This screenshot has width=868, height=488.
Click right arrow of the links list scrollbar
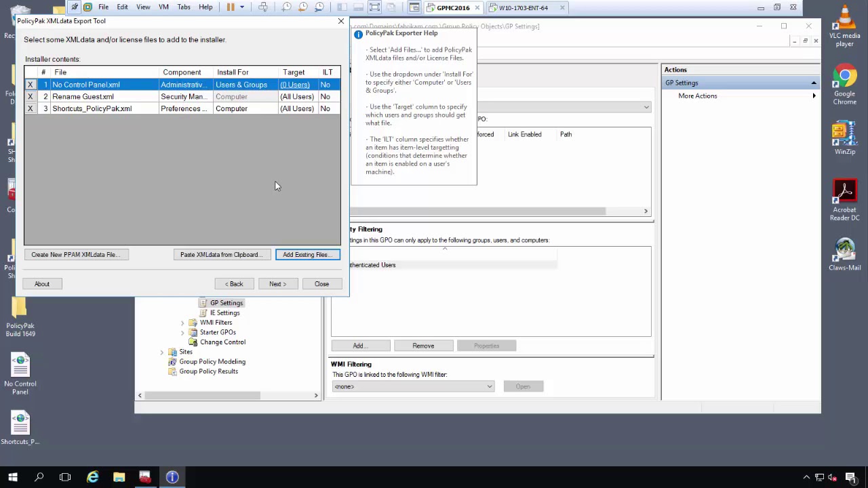pos(646,211)
